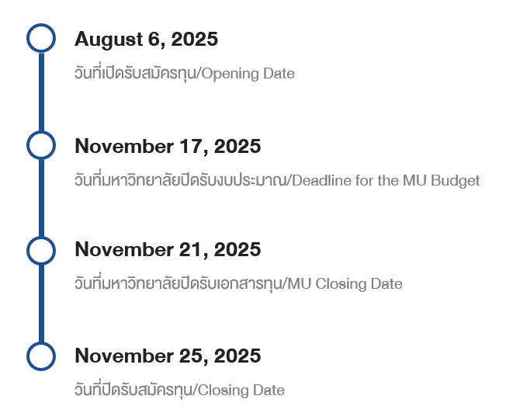513x420 pixels.
Task: Click the timeline circle beside August 6, 2025
Action: click(41, 38)
